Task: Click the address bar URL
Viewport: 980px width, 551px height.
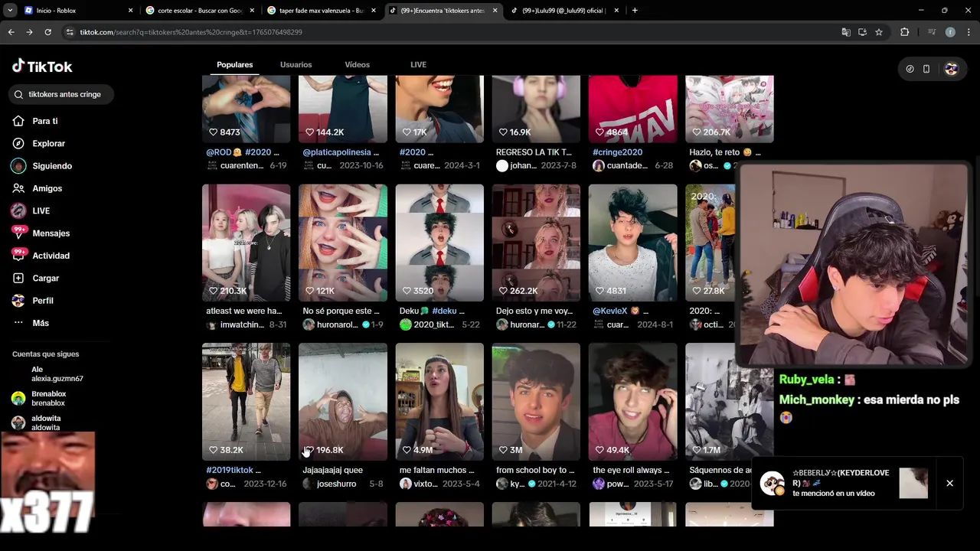Action: click(191, 32)
